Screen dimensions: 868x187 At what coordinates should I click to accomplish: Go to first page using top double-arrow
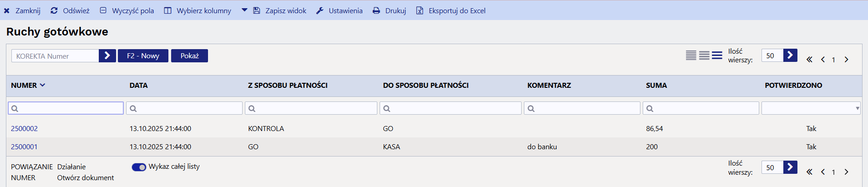[x=809, y=60]
